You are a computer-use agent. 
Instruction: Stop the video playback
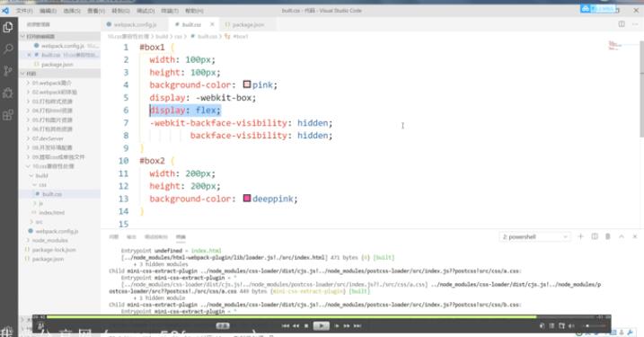(306, 326)
